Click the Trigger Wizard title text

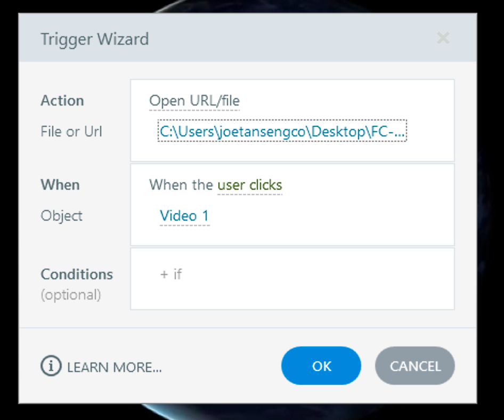tap(94, 39)
